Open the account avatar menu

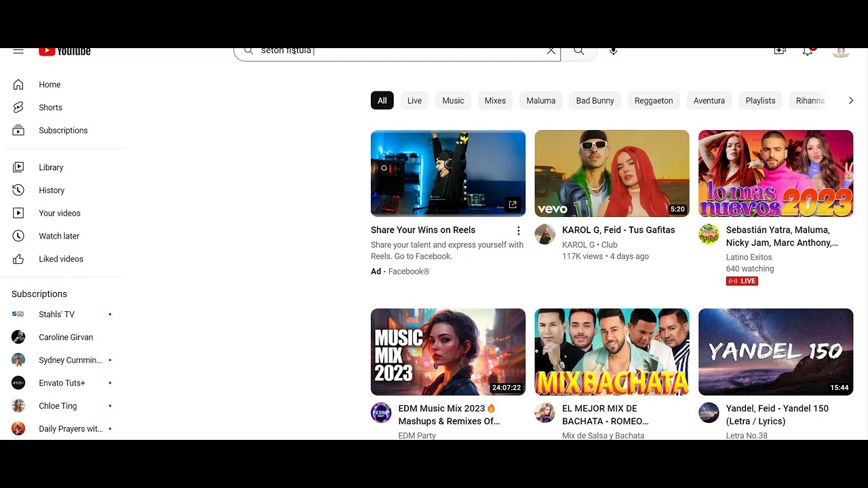841,52
